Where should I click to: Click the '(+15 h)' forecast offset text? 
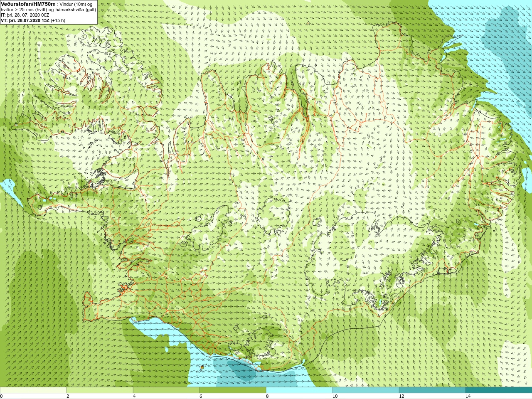point(58,20)
